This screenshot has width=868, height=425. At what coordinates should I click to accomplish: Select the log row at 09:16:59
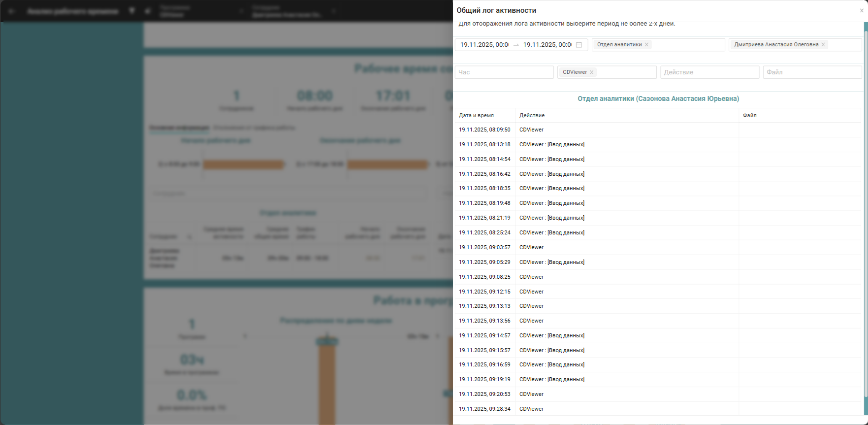coord(658,365)
